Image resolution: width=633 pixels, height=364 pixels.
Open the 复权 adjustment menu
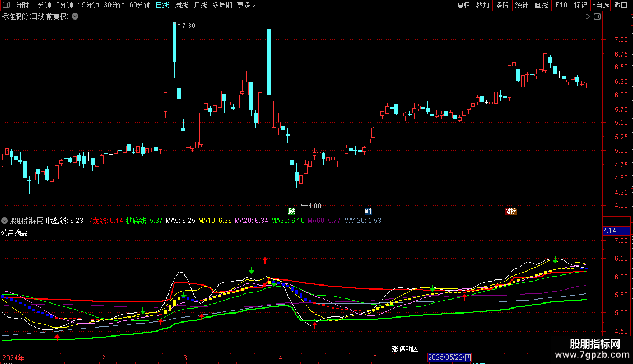click(463, 5)
